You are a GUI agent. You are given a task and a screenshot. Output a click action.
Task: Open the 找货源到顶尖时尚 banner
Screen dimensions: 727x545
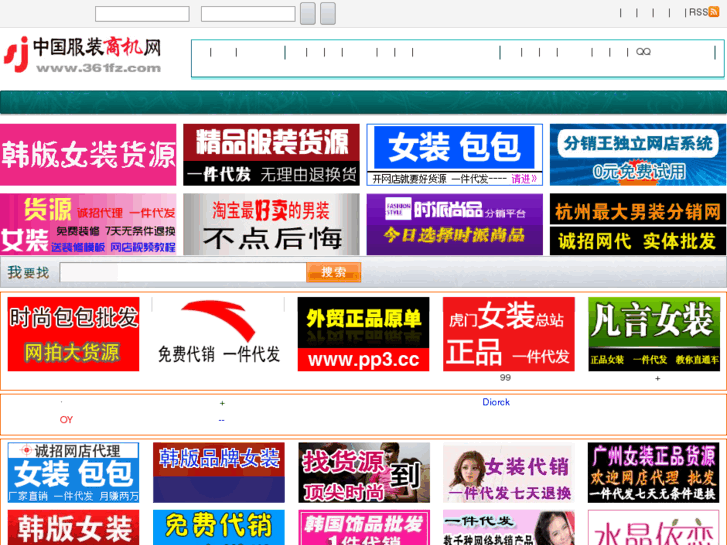click(364, 472)
